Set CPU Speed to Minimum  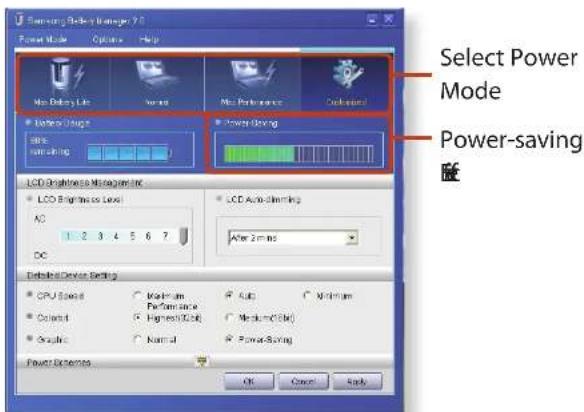(307, 296)
